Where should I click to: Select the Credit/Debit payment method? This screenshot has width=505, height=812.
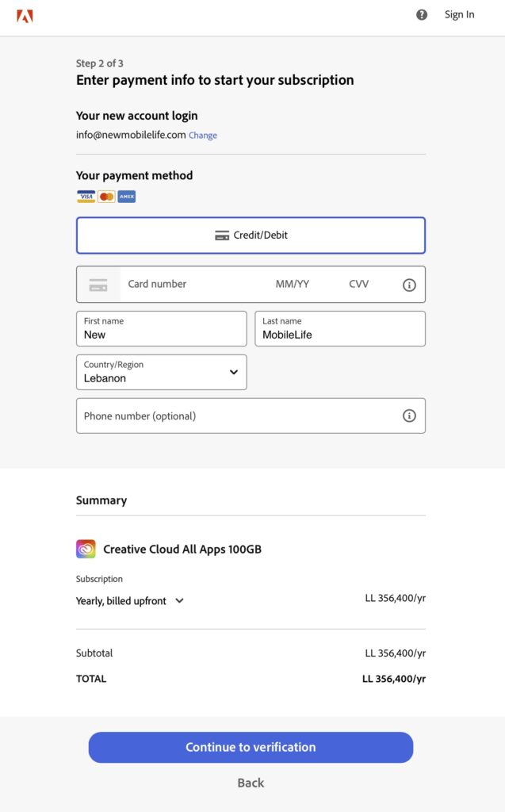tap(251, 236)
